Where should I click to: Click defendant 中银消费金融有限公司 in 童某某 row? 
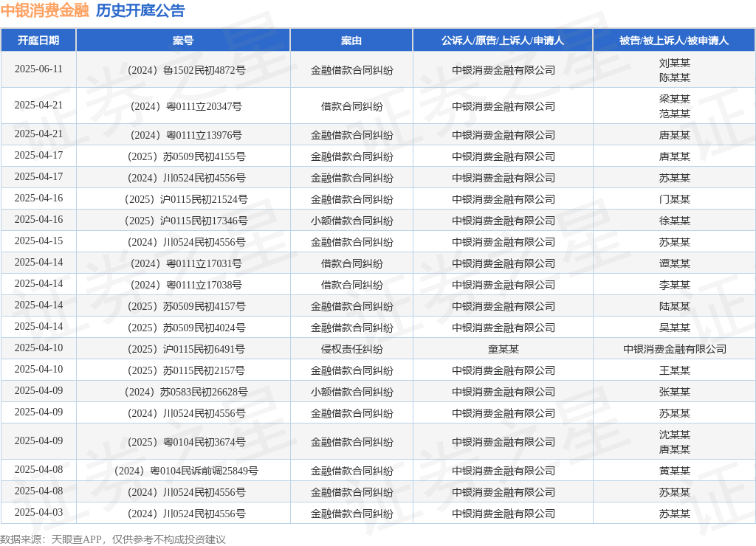point(674,349)
